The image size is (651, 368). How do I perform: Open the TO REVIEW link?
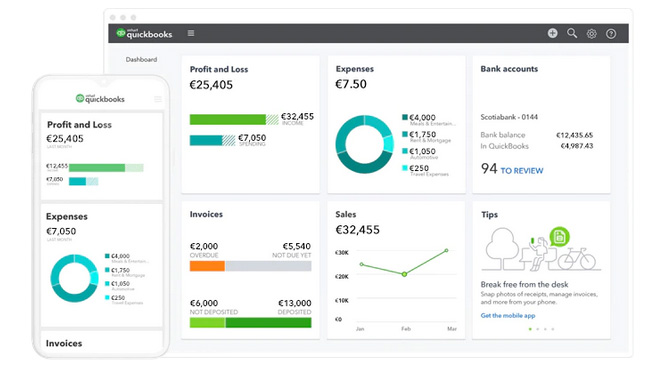pyautogui.click(x=521, y=171)
